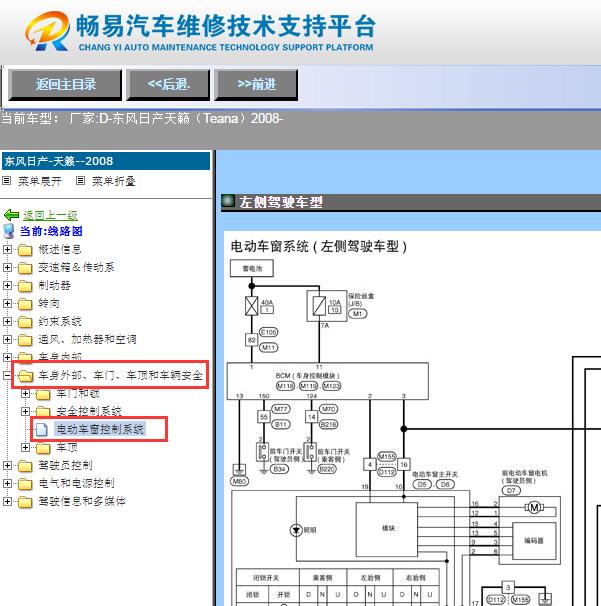This screenshot has height=606, width=601.
Task: Select 菜单展开 text
Action: click(x=40, y=181)
